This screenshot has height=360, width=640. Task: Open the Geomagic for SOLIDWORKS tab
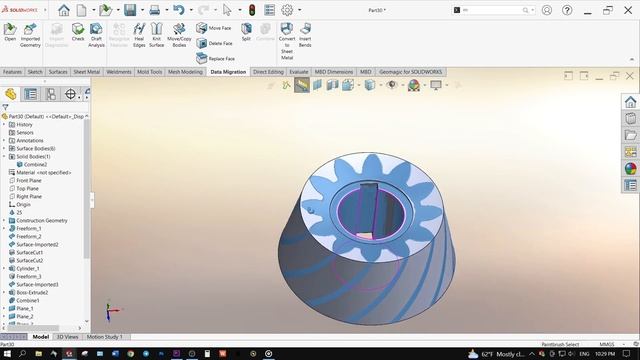tap(410, 72)
